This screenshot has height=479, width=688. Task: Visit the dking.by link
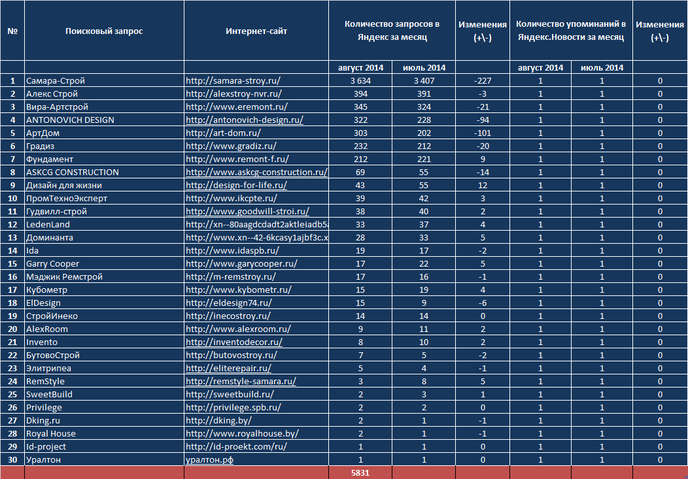(219, 421)
